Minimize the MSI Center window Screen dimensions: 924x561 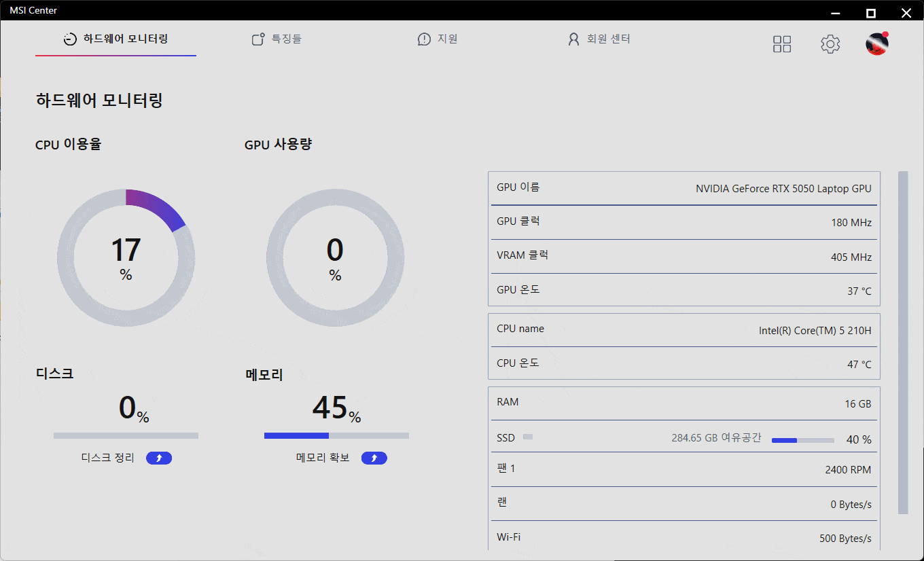(x=836, y=13)
